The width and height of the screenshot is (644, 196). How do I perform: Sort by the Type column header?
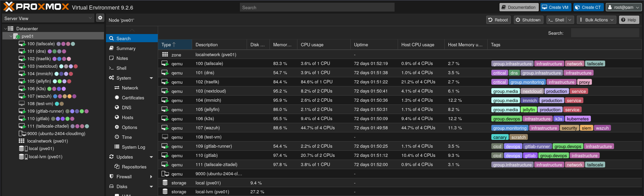(175, 45)
